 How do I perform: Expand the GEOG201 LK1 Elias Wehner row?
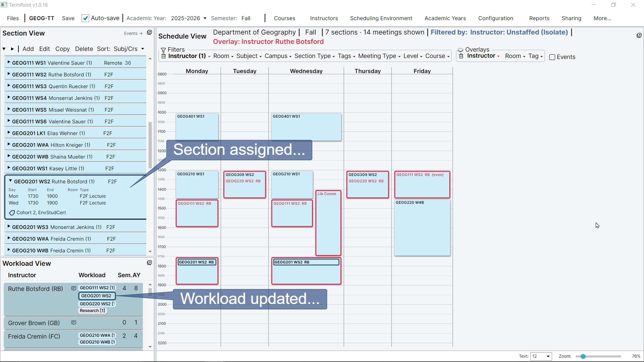pyautogui.click(x=9, y=133)
